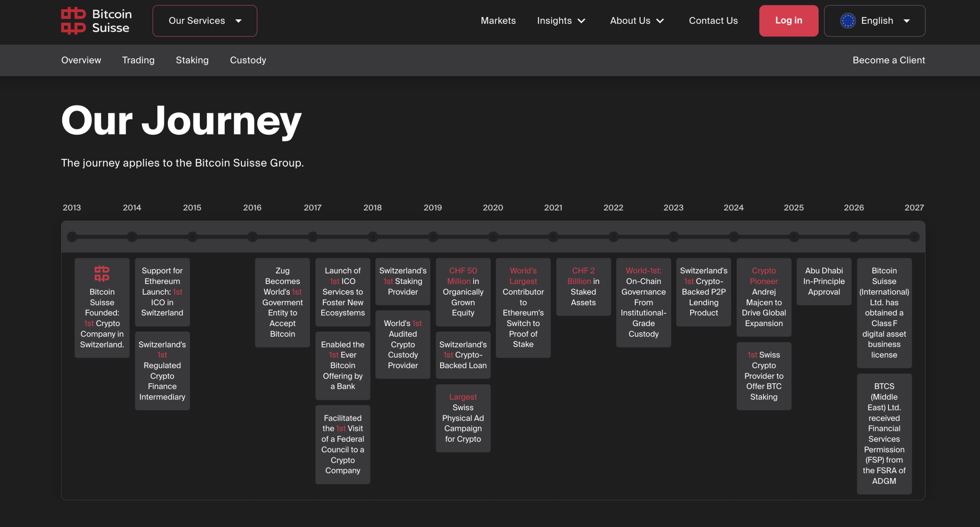Click the 2020 year label
980x527 pixels.
[493, 207]
